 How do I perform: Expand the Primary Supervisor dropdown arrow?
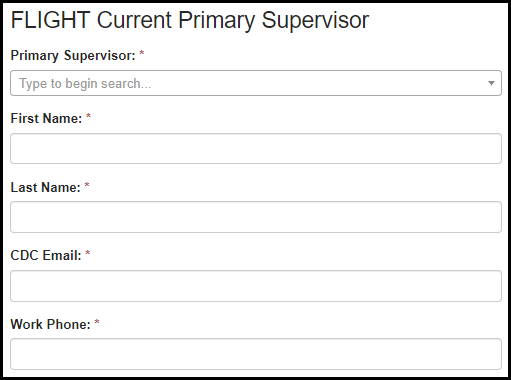[491, 83]
